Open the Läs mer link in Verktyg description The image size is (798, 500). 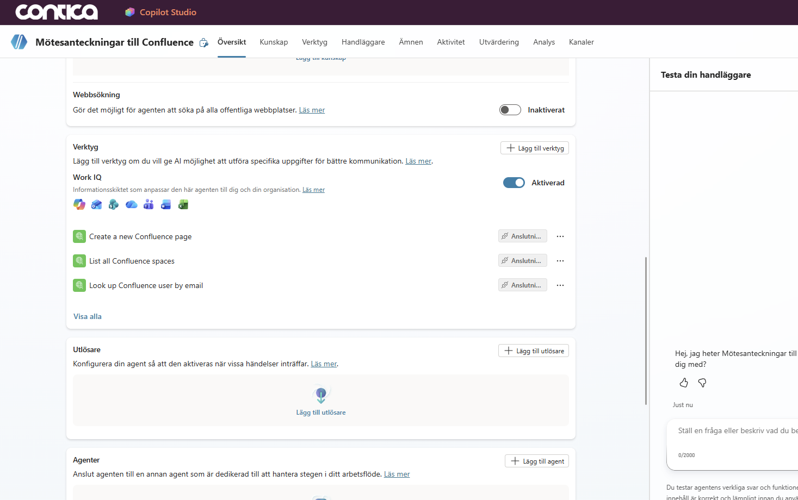pos(418,161)
